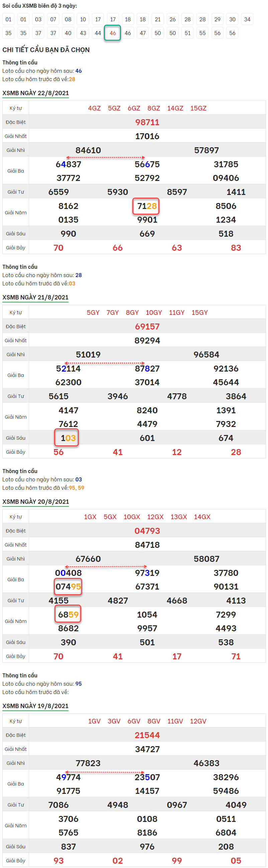
Task: Select the number 47 button
Action: [143, 33]
